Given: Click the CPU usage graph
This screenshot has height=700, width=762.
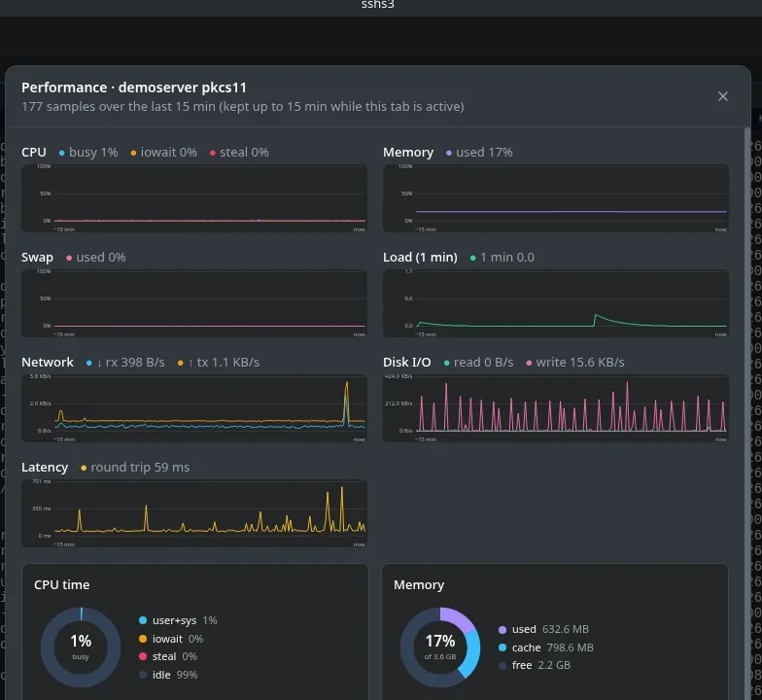Looking at the screenshot, I should (194, 198).
